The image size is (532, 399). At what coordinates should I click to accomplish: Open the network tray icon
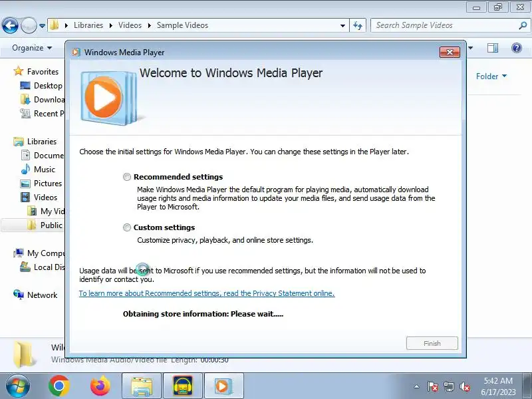coord(448,386)
